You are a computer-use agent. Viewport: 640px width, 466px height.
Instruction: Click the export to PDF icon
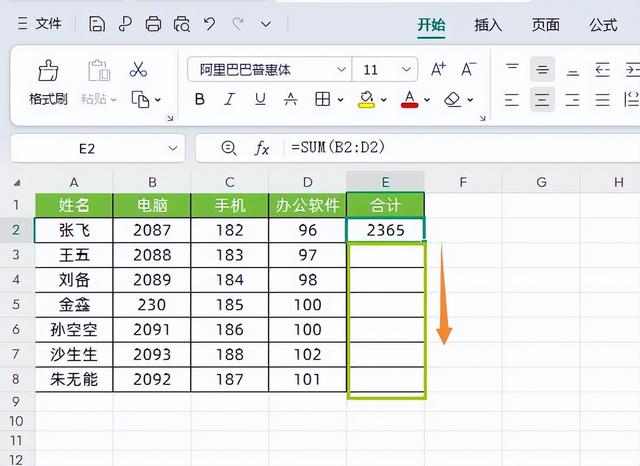click(x=125, y=24)
